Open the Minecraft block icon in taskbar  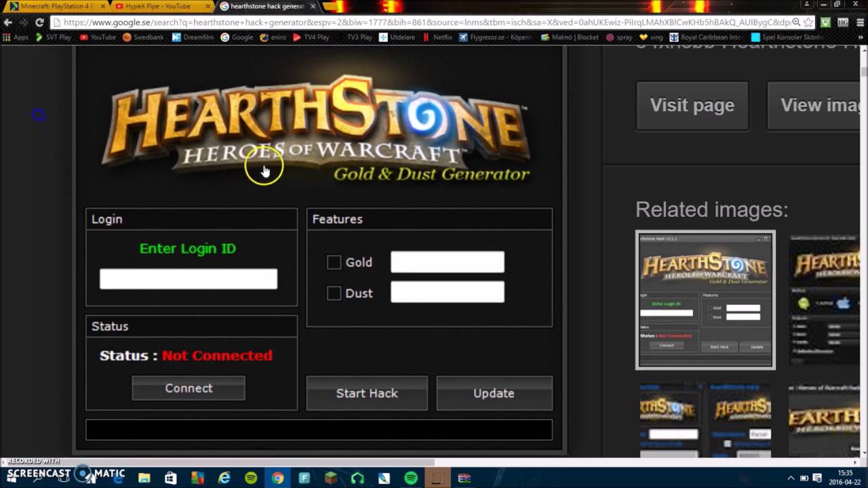pyautogui.click(x=331, y=478)
